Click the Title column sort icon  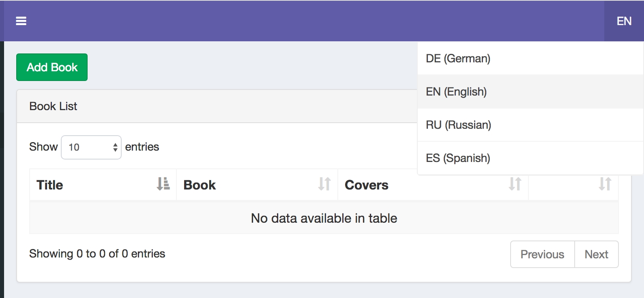[163, 184]
